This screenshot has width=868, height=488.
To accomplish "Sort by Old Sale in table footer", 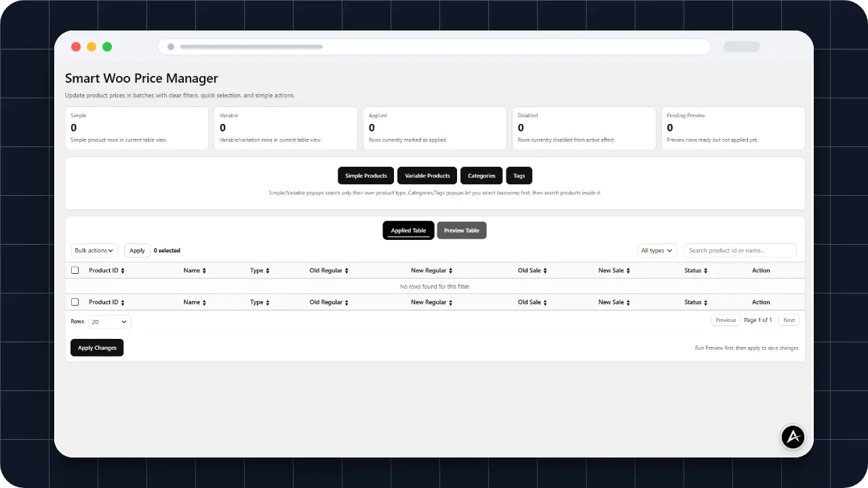I will [532, 302].
